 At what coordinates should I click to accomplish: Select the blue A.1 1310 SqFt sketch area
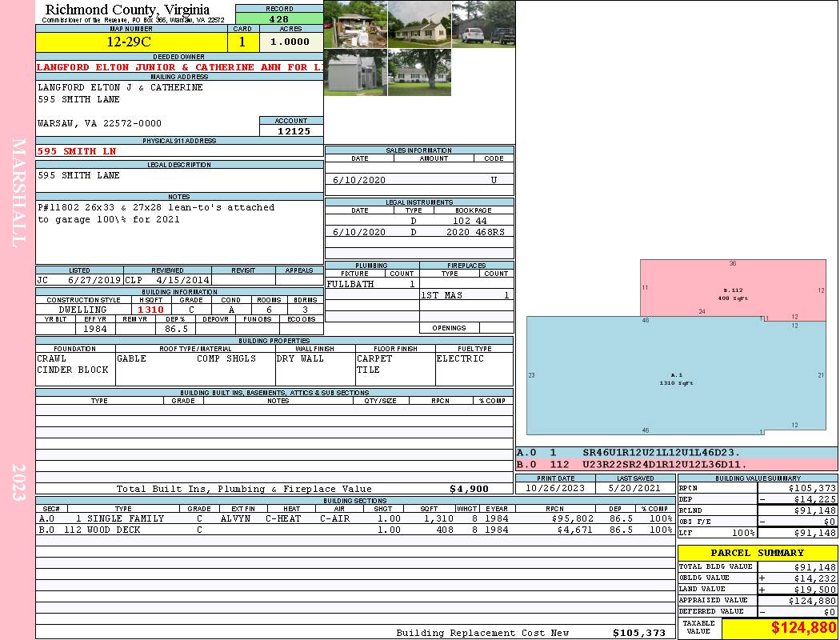pos(676,375)
